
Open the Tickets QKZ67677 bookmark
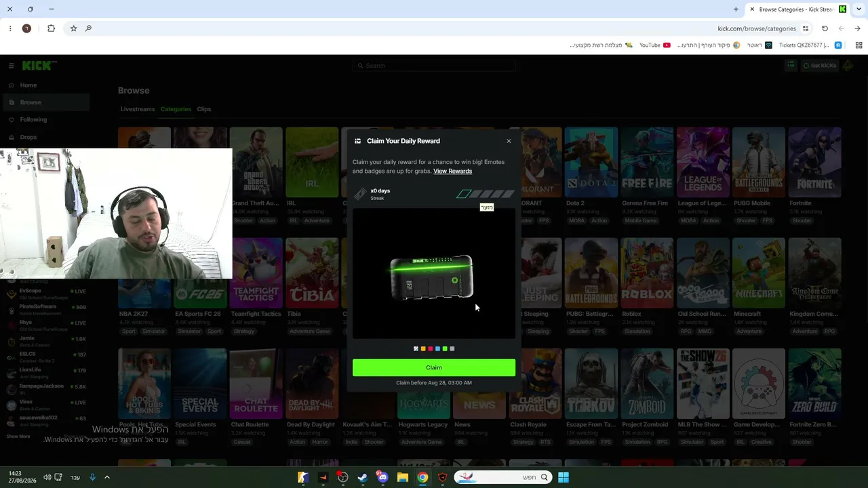pyautogui.click(x=810, y=45)
